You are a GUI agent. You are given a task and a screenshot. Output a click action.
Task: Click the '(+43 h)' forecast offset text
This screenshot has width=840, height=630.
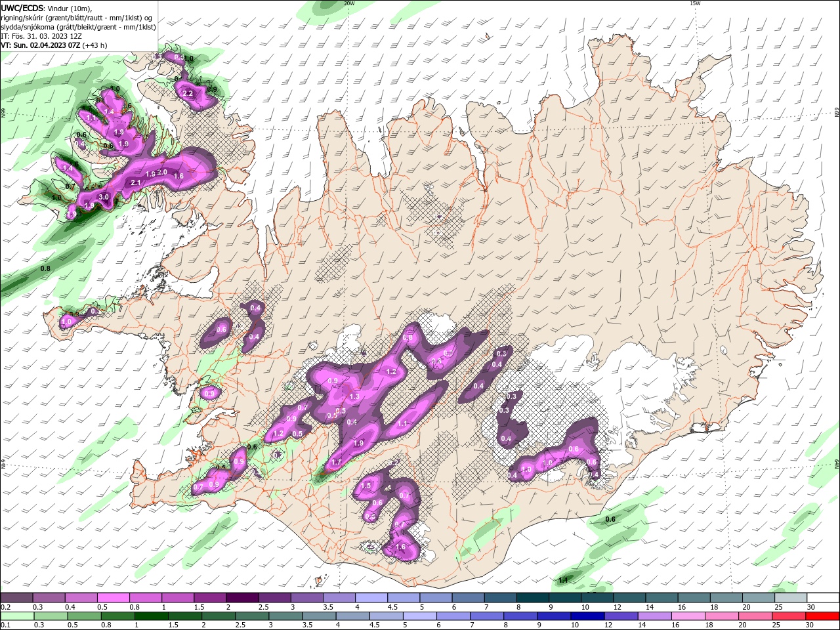point(95,45)
